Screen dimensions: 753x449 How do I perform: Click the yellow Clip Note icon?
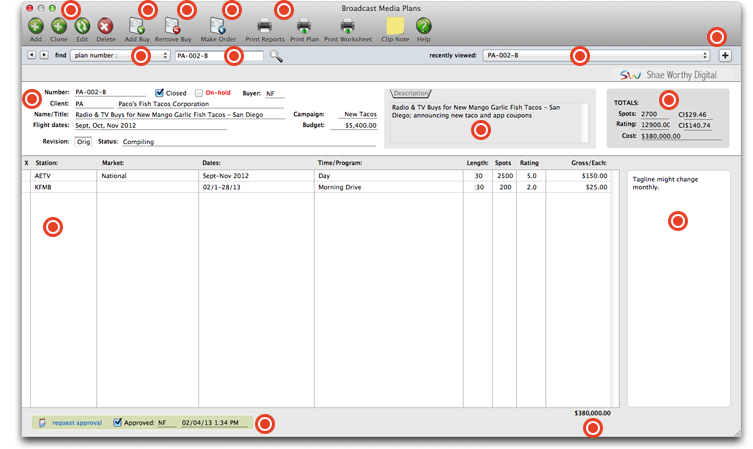click(395, 26)
